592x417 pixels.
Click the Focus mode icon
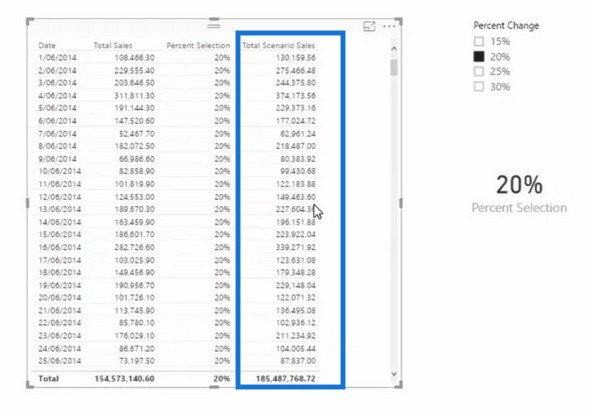[x=369, y=26]
